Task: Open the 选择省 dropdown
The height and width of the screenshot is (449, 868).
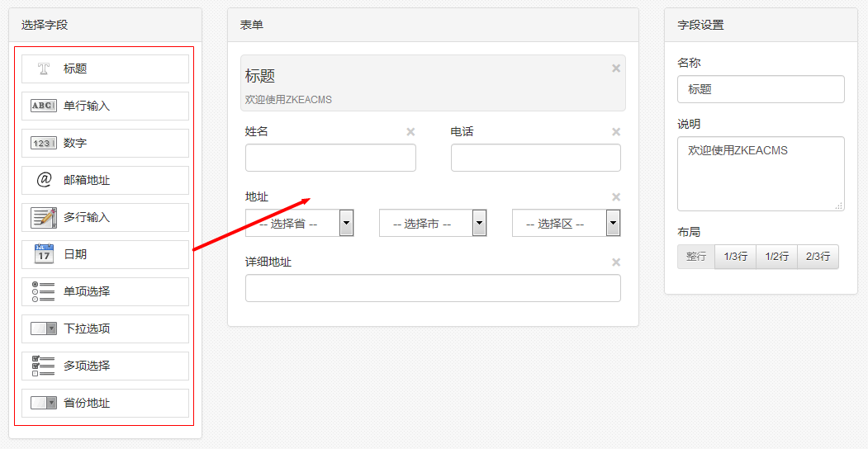Action: tap(300, 223)
